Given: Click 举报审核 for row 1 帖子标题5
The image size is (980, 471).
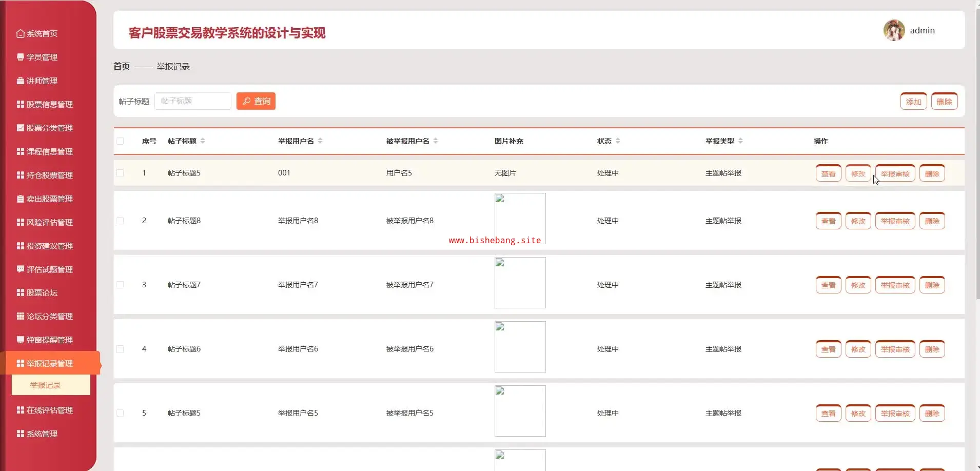Looking at the screenshot, I should pos(895,173).
